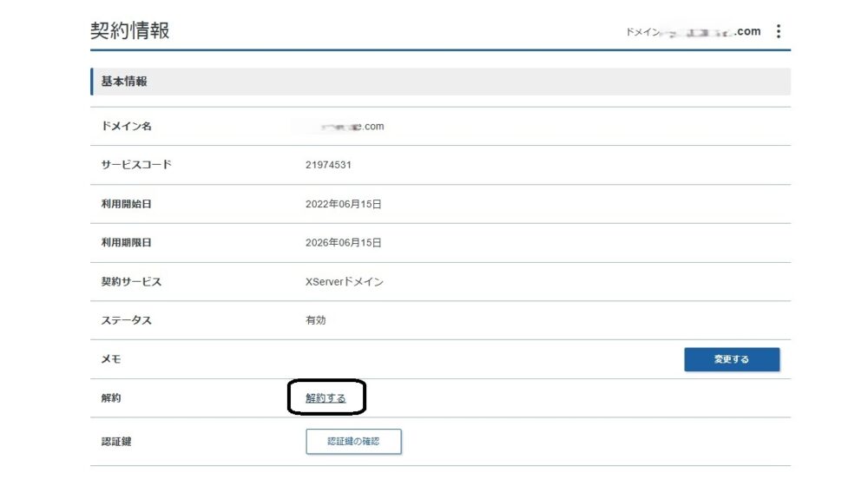Click the ドメイン名 row label

(127, 127)
